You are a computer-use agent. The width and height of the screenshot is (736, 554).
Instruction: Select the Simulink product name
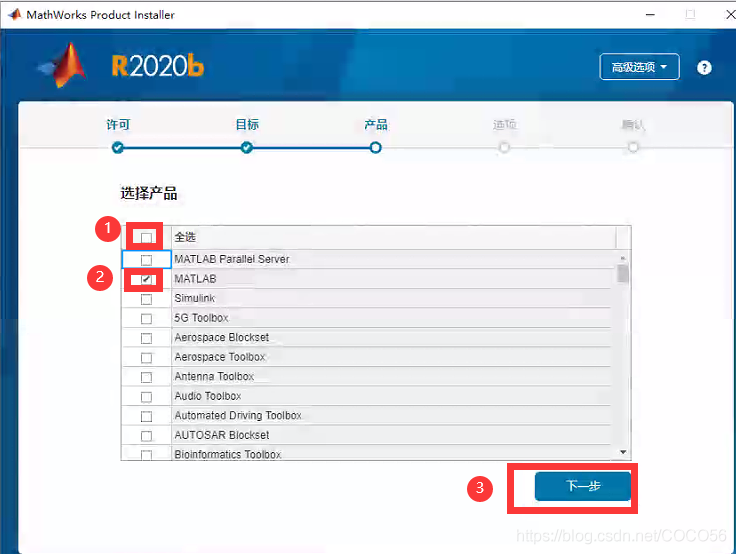(x=195, y=298)
